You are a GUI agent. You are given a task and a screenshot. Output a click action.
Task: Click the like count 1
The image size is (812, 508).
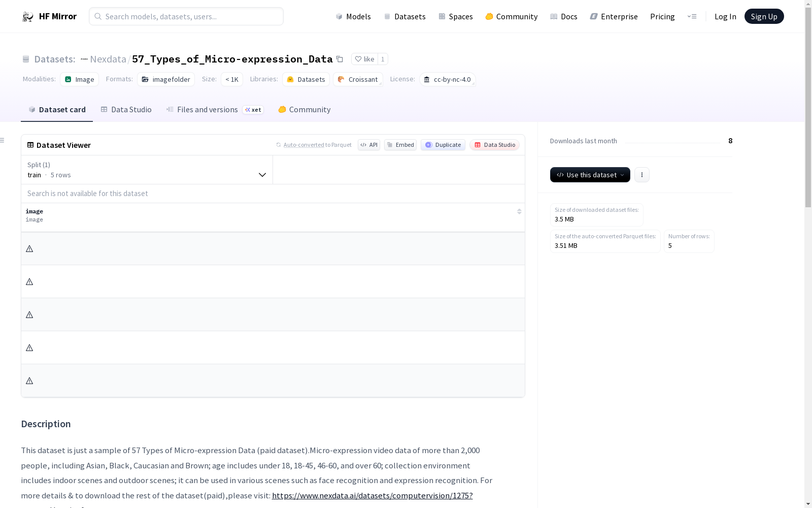point(383,59)
